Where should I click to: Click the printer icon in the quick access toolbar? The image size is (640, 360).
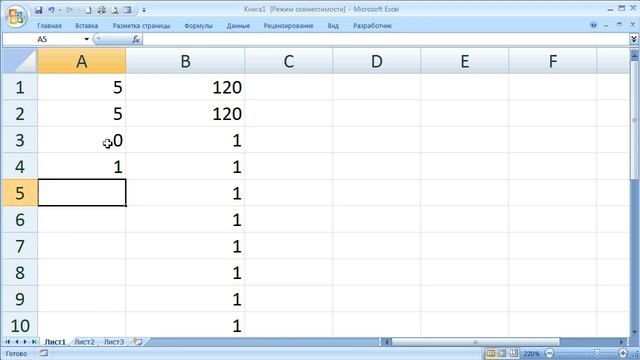[102, 10]
